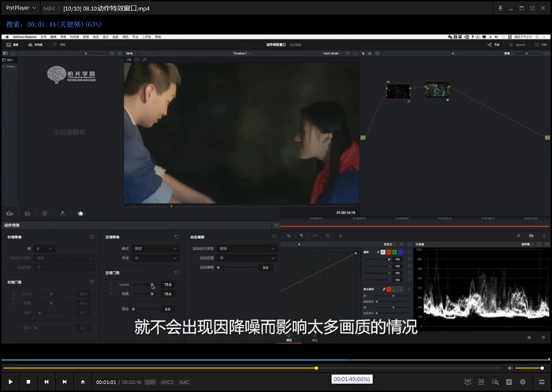The width and height of the screenshot is (552, 392).
Task: Pin player window always on top
Action: [499, 8]
